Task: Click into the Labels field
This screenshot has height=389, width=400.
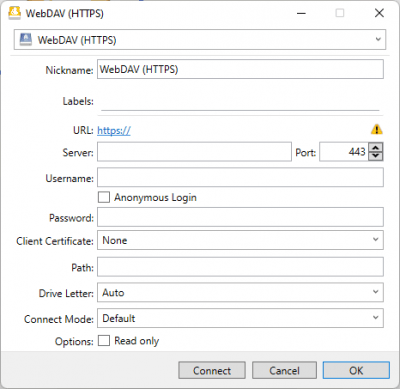Action: pos(240,102)
